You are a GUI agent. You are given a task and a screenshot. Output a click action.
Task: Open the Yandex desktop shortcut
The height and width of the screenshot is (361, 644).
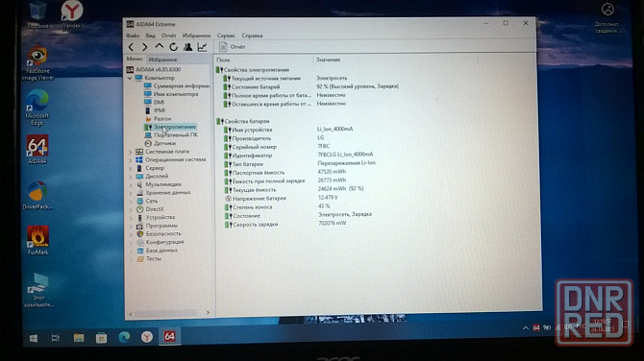72,15
